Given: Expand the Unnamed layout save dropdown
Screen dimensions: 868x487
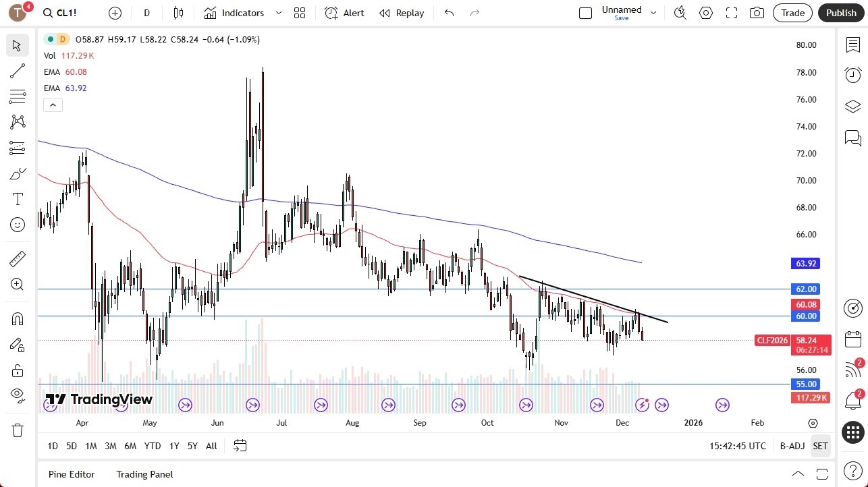Looking at the screenshot, I should [x=652, y=12].
